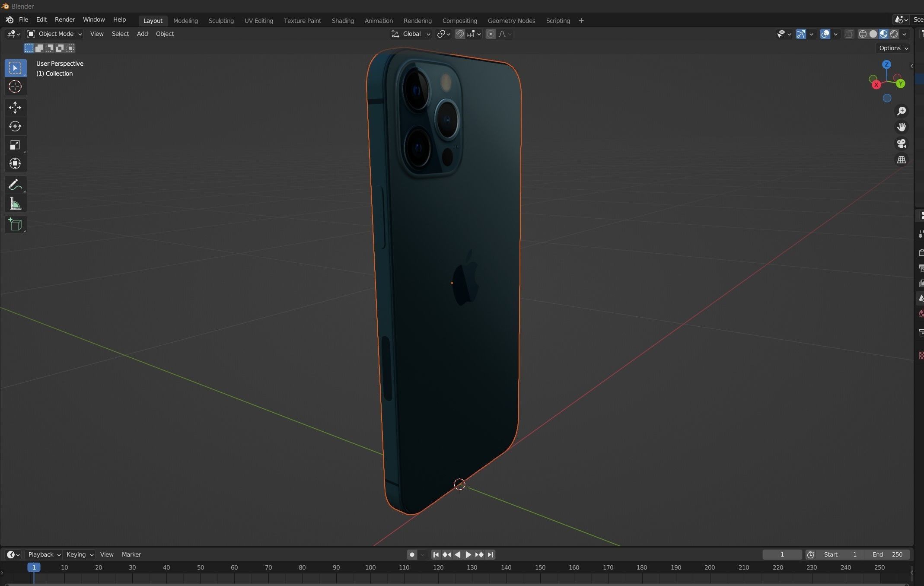
Task: Pick the combined Transform tool
Action: click(15, 163)
